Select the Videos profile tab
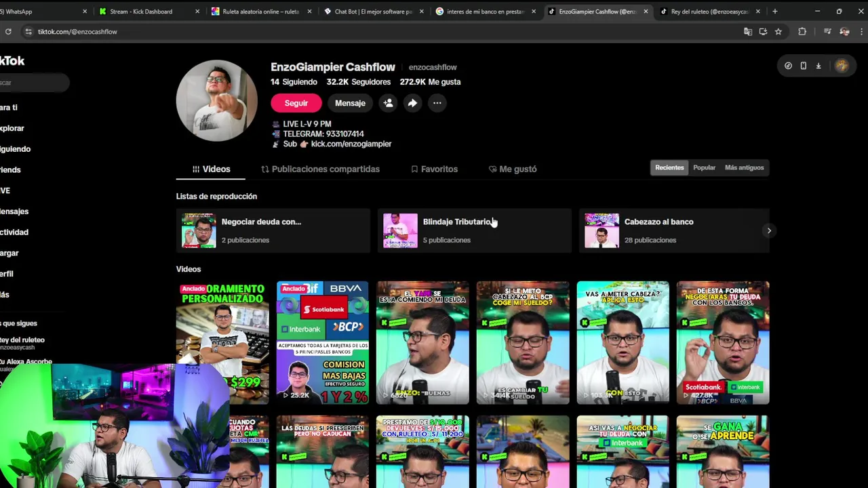The image size is (868, 488). click(x=211, y=169)
